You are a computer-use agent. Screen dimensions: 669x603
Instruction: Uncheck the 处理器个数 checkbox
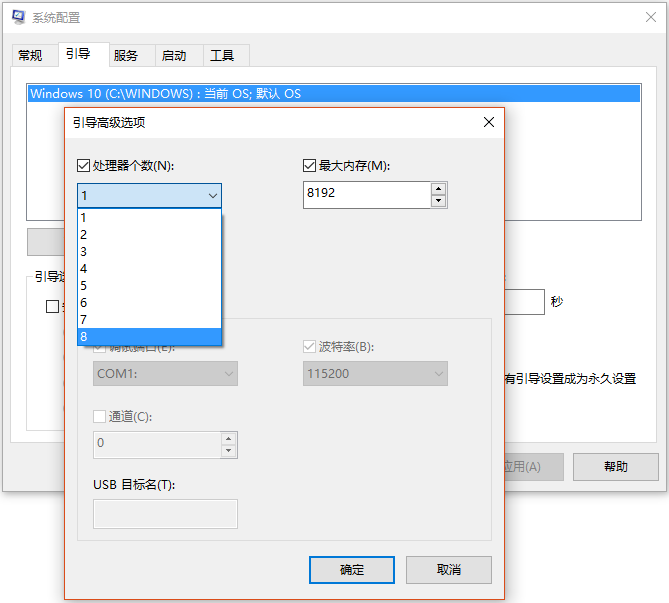click(x=84, y=166)
